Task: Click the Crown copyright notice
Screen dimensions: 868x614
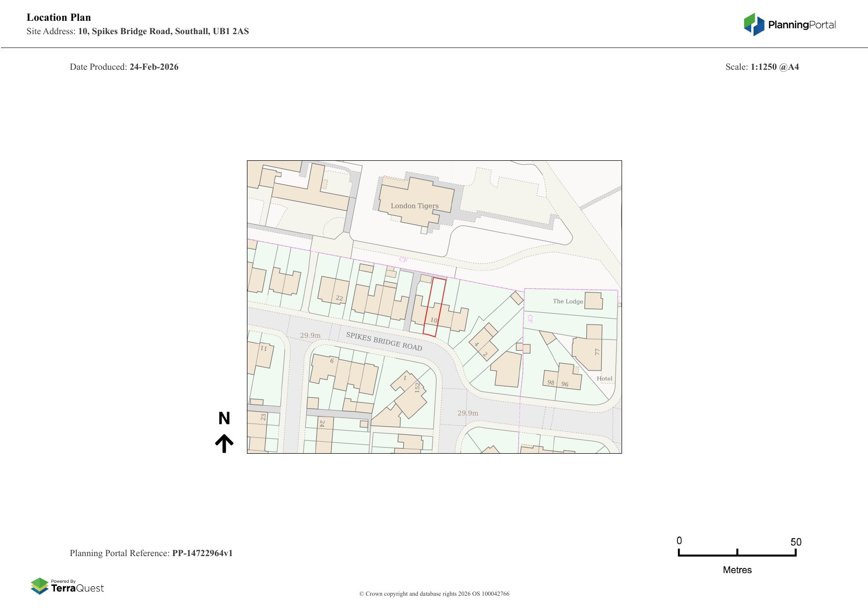Action: tap(434, 594)
